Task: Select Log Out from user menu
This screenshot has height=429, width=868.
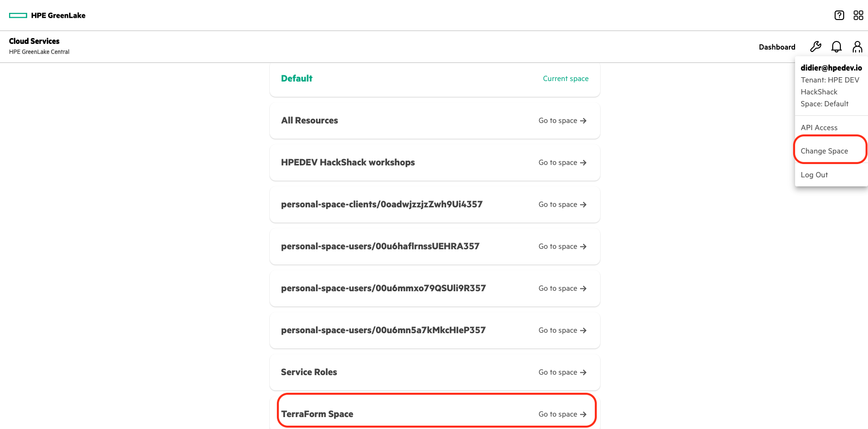Action: [x=814, y=175]
